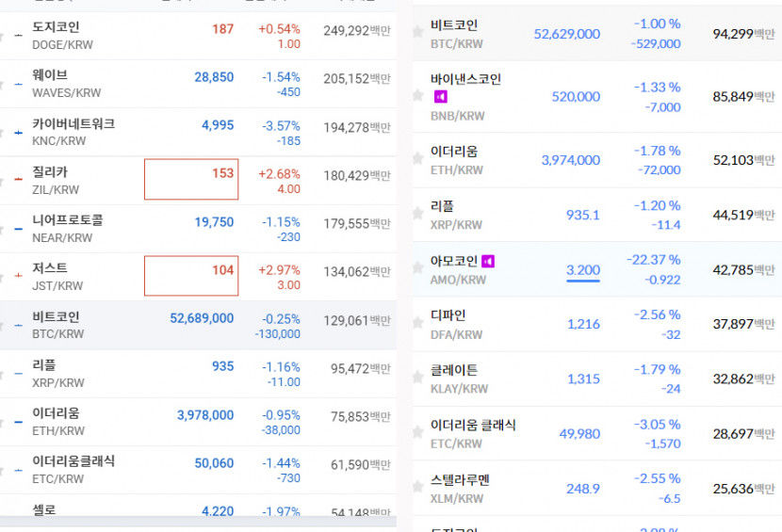Click the change value +2.68% for 질리카
The height and width of the screenshot is (532, 782).
coord(279,174)
